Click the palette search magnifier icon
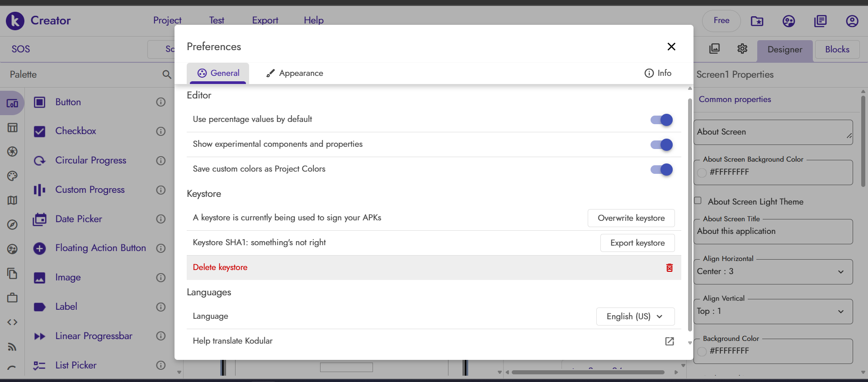Viewport: 868px width, 382px height. coord(167,75)
